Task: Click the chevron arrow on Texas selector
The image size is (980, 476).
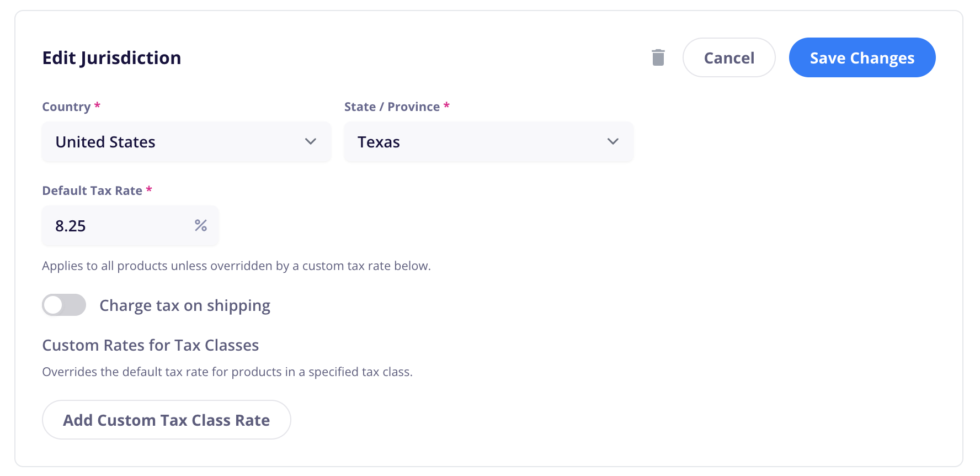Action: tap(612, 141)
